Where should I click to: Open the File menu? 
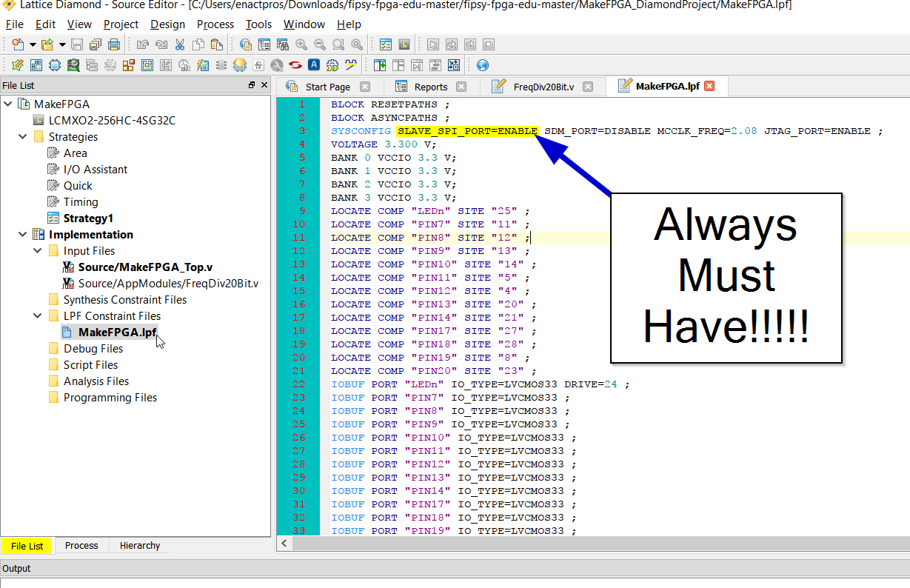(x=14, y=24)
